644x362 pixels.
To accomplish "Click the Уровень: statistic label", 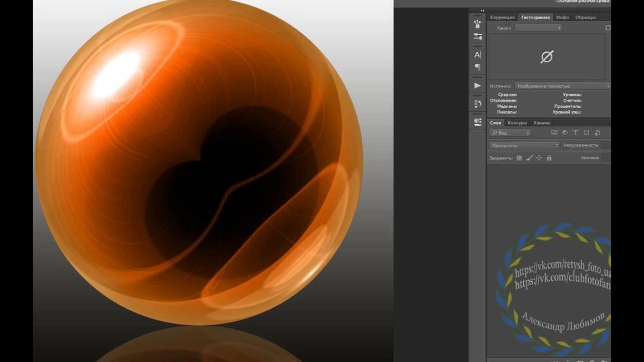I will click(572, 95).
